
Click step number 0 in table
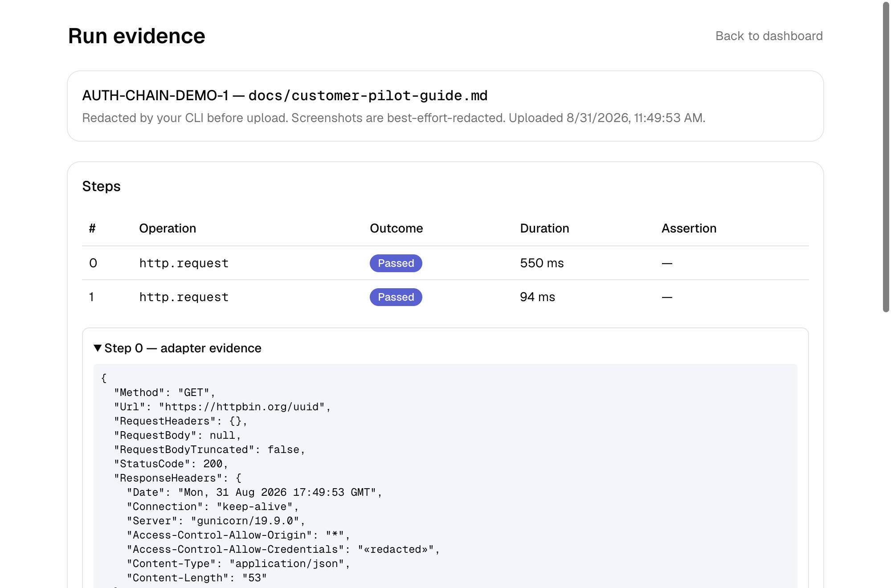click(93, 263)
